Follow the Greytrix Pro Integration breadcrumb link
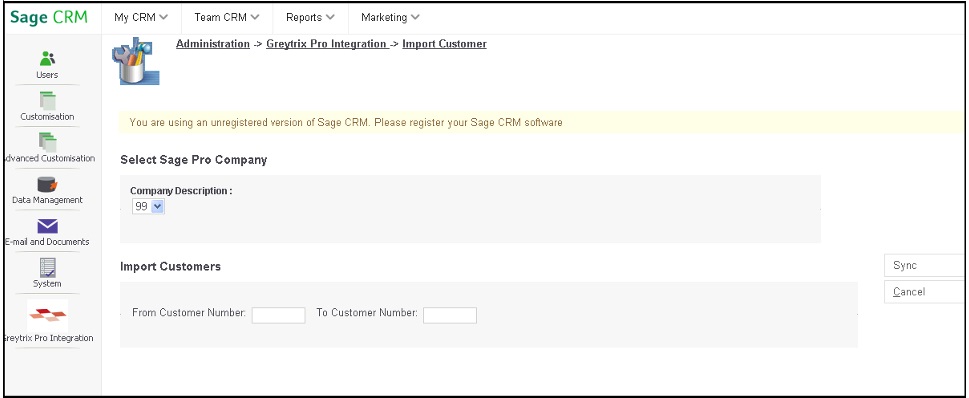The height and width of the screenshot is (398, 969). pyautogui.click(x=327, y=44)
